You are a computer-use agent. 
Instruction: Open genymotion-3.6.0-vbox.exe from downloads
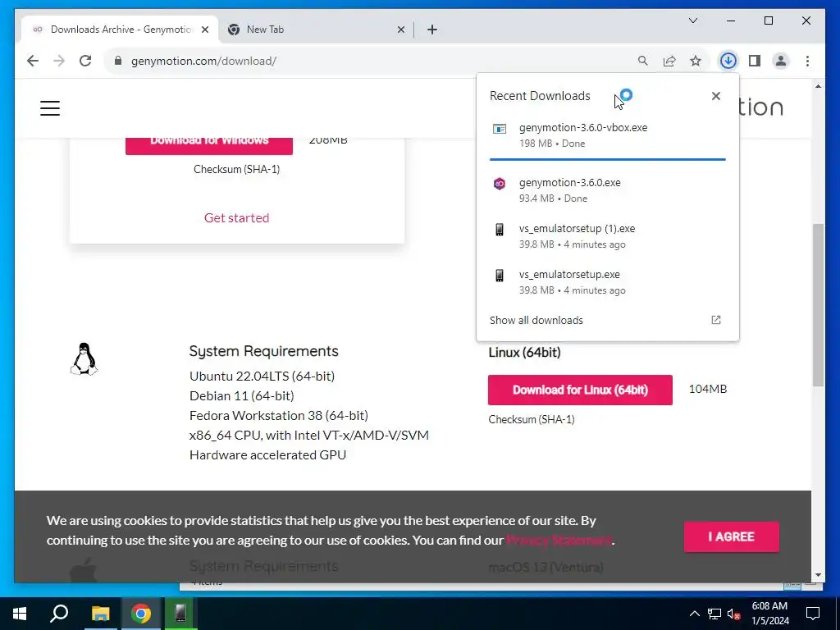(x=608, y=135)
